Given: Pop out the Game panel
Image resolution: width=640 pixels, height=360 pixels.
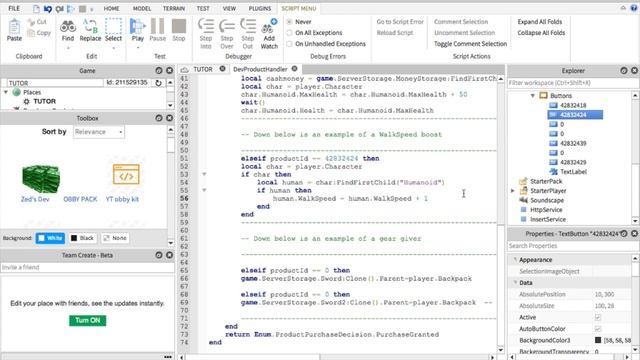Looking at the screenshot, I should click(159, 71).
